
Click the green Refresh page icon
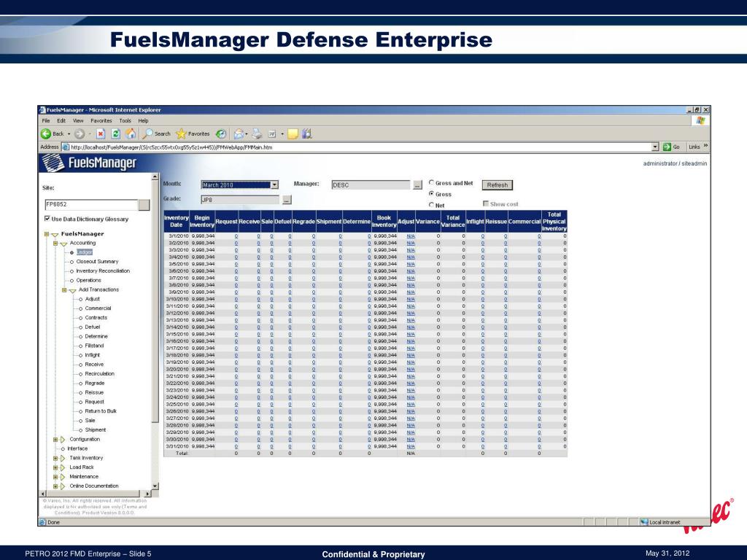(x=115, y=134)
